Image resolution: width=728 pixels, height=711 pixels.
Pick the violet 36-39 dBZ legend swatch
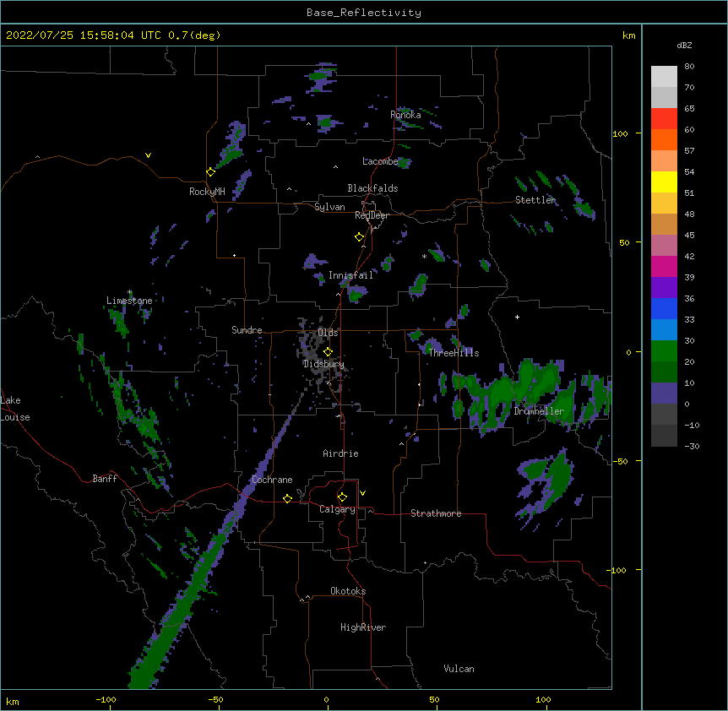click(x=664, y=288)
